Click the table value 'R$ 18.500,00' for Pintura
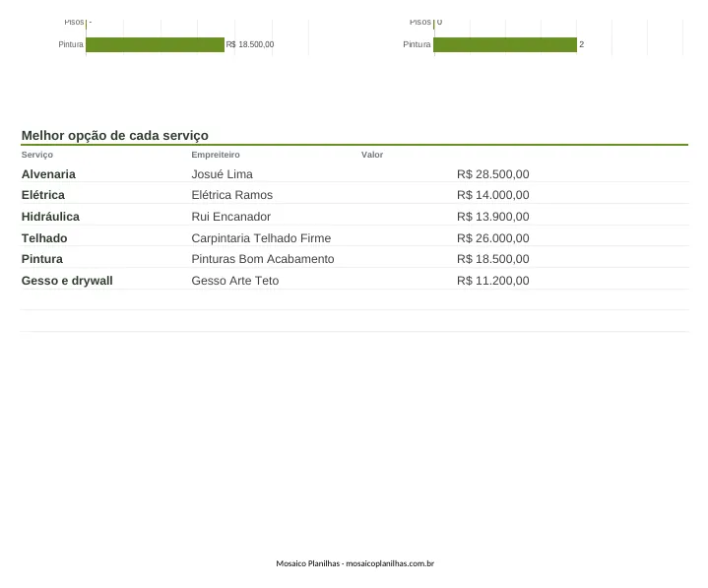708x588 pixels. click(x=493, y=259)
